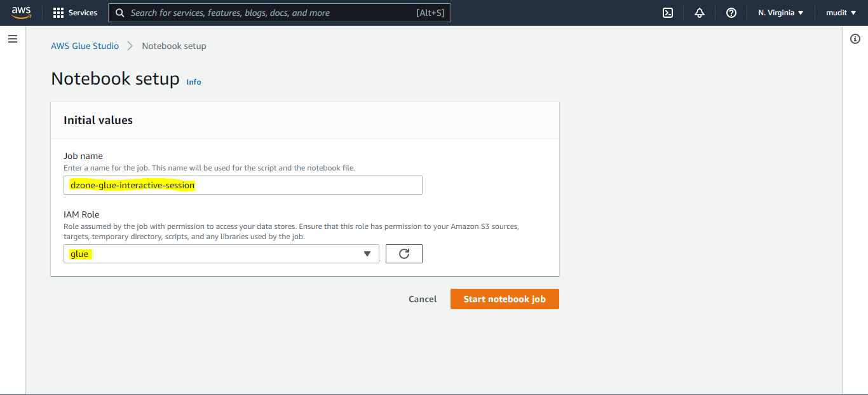Viewport: 868px width, 395px height.
Task: Click the search magnifier icon
Action: point(119,13)
